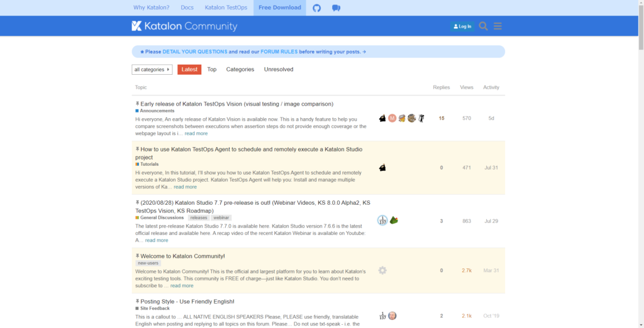Click the Mar 31 activity date
Screen dimensions: 644x328
tap(491, 271)
